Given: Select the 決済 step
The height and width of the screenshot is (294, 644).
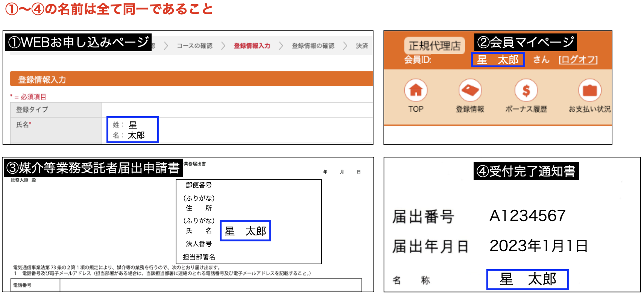Looking at the screenshot, I should tap(362, 46).
